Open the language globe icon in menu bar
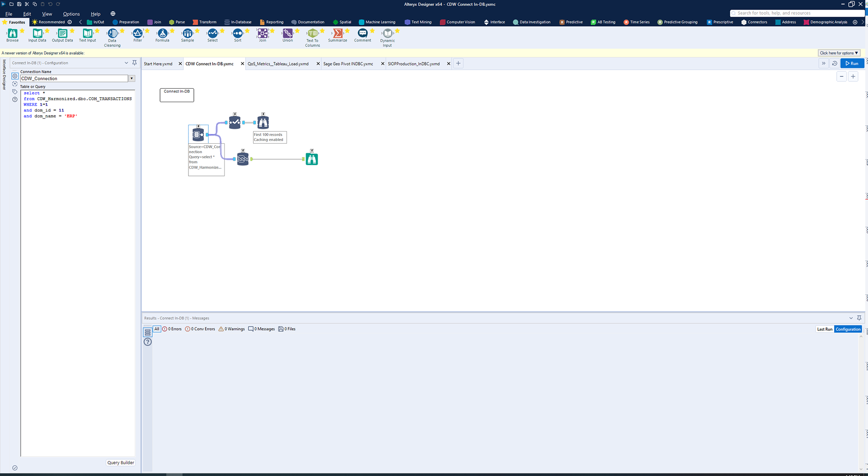 tap(113, 14)
